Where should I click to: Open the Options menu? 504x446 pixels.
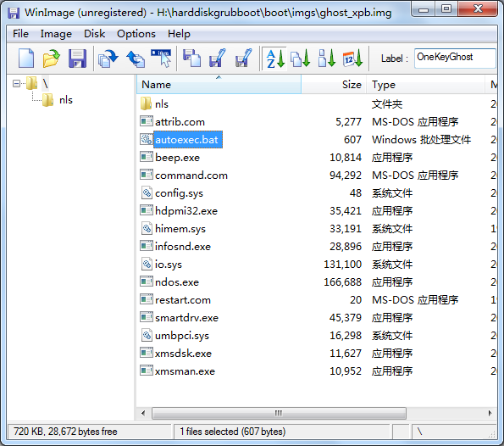point(136,33)
